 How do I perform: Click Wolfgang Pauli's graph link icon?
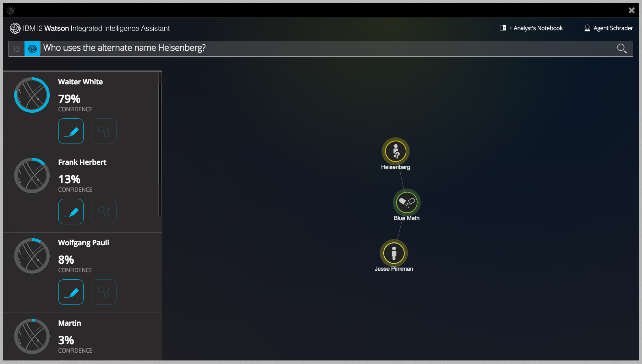104,292
